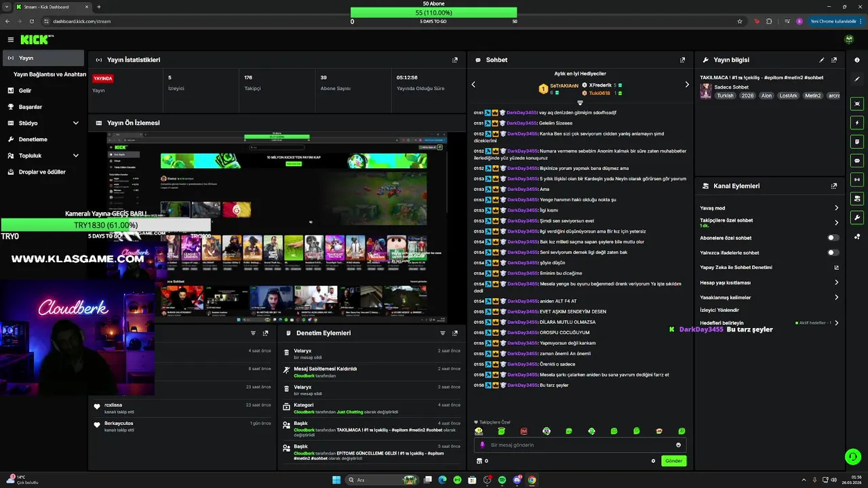Image resolution: width=868 pixels, height=488 pixels.
Task: Toggle Abonelere özel sohbet switch
Action: pos(833,238)
